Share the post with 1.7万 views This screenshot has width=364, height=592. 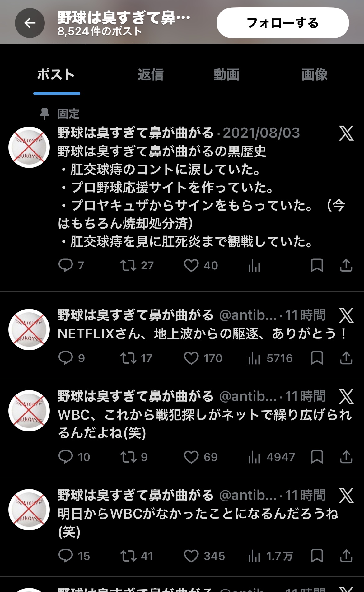click(x=346, y=556)
